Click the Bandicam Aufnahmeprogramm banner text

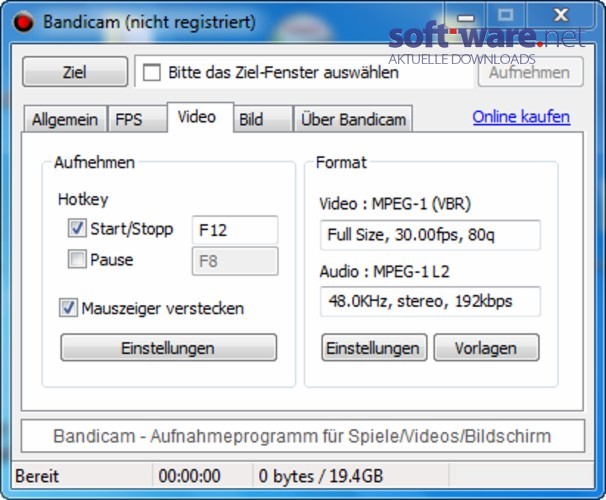point(302,436)
